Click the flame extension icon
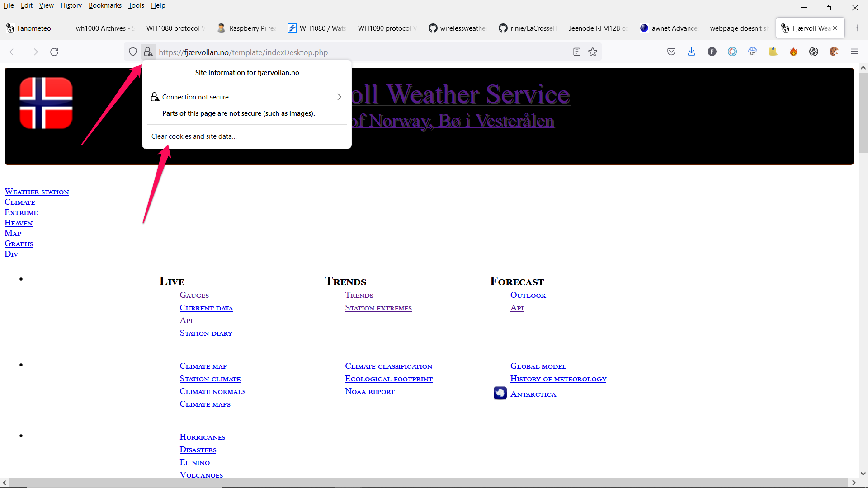The height and width of the screenshot is (488, 868). tap(793, 52)
